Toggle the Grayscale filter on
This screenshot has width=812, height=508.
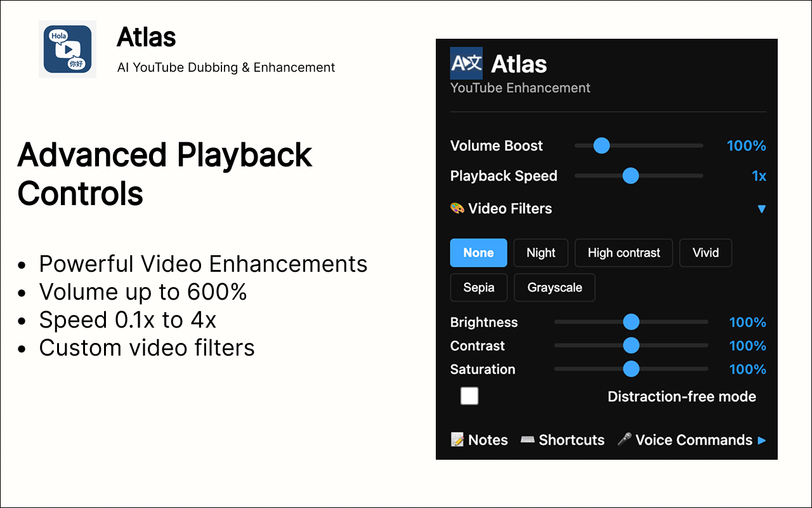click(554, 287)
